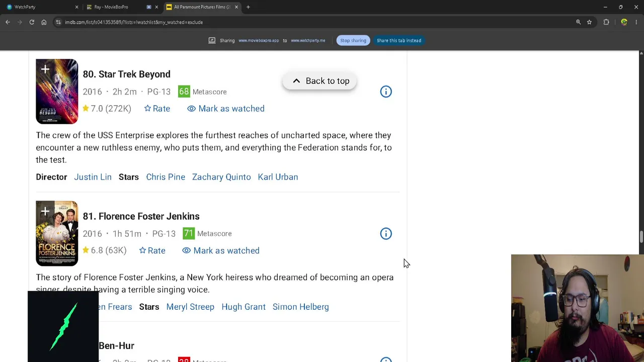Reload the page with the refresh icon

pyautogui.click(x=32, y=22)
